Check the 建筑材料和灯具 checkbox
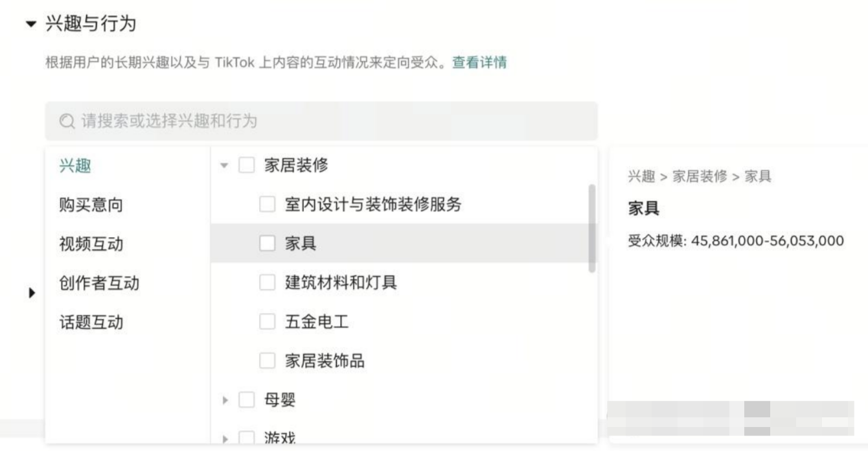This screenshot has width=868, height=451. 267,283
